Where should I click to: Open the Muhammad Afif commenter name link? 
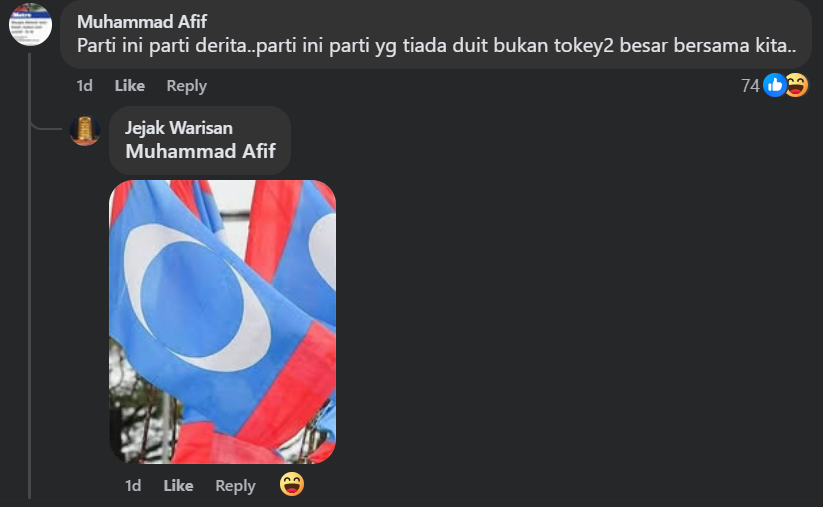[x=142, y=22]
